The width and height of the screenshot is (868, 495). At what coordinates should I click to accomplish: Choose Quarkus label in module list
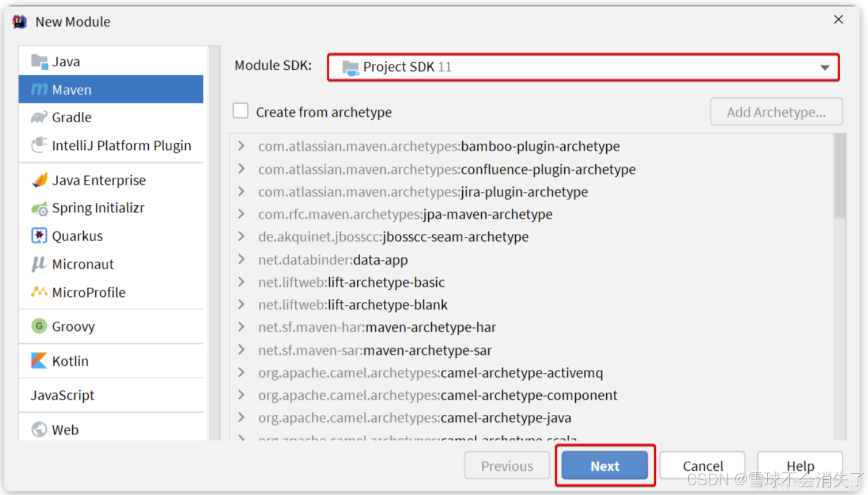(x=77, y=236)
